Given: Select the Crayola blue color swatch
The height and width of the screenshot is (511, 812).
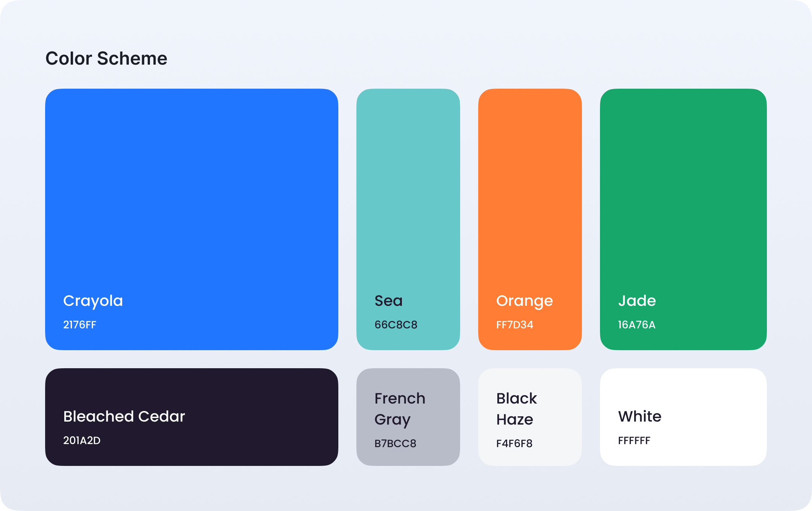Looking at the screenshot, I should tap(192, 219).
